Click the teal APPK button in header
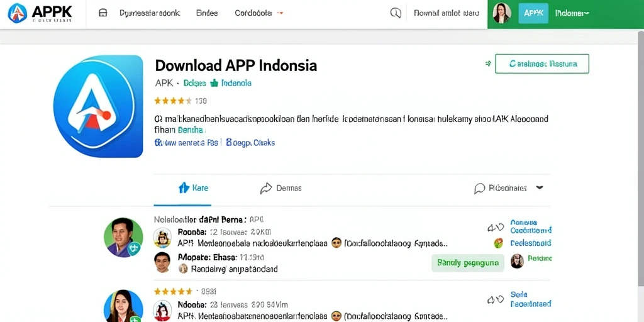This screenshot has height=322, width=644. (x=533, y=13)
